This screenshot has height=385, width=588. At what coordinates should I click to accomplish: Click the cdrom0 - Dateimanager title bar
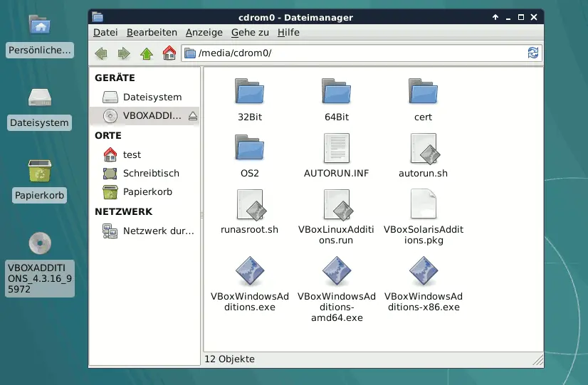point(295,18)
